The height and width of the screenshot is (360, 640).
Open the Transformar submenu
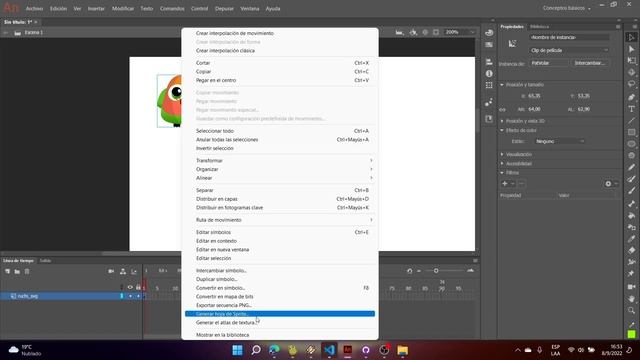pos(280,160)
